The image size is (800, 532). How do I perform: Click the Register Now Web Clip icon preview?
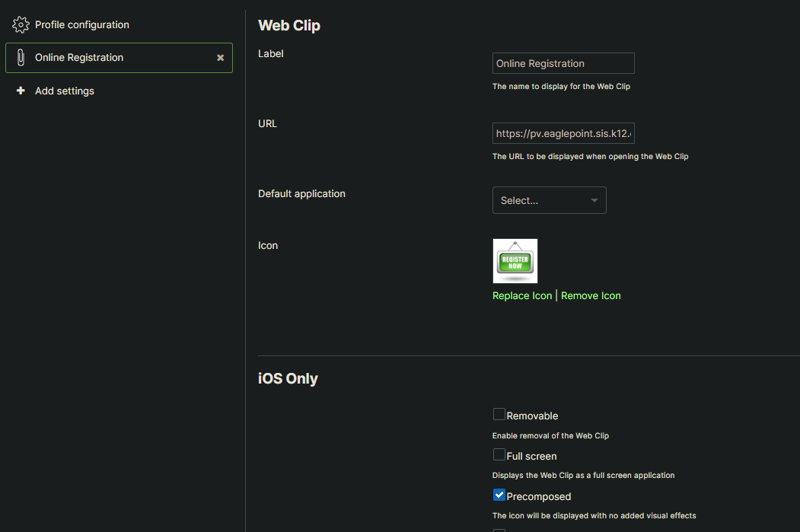click(515, 260)
